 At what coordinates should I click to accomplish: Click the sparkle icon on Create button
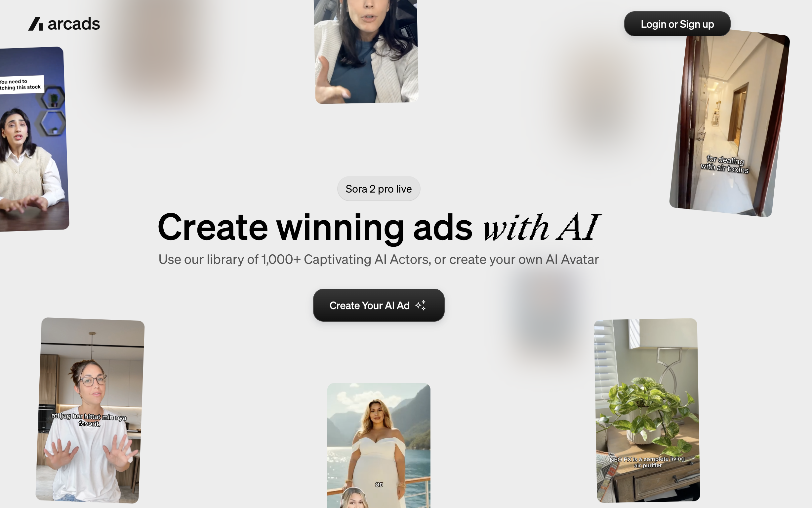[x=421, y=305]
